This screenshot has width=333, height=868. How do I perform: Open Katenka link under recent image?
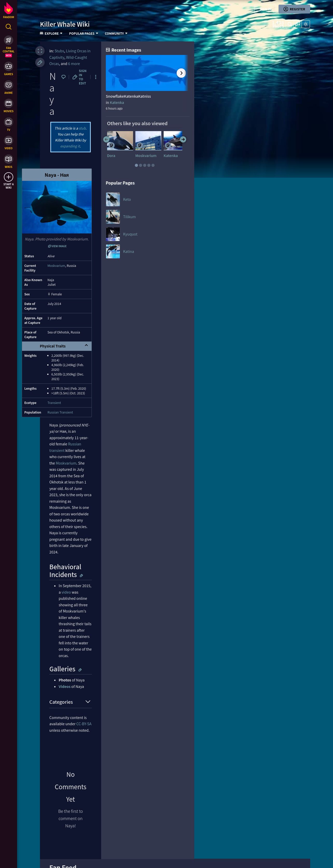click(x=117, y=102)
